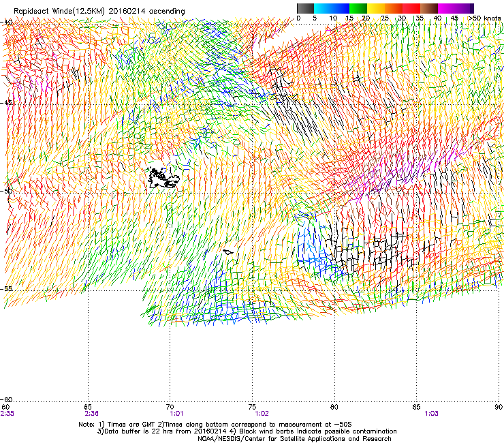This screenshot has width=504, height=443.
Task: Click the legend scale label '5'
Action: pyautogui.click(x=315, y=18)
